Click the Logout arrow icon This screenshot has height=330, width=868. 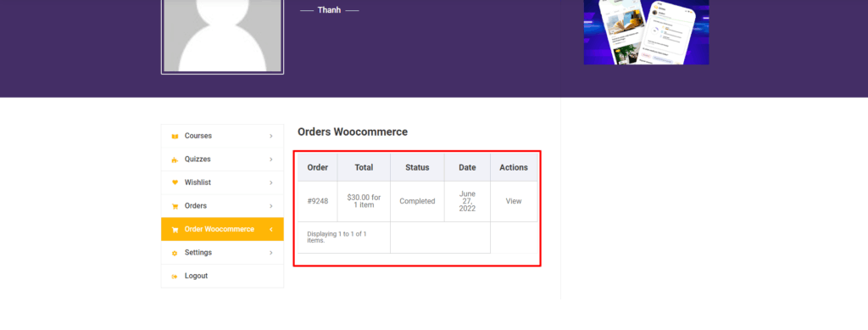click(x=175, y=277)
